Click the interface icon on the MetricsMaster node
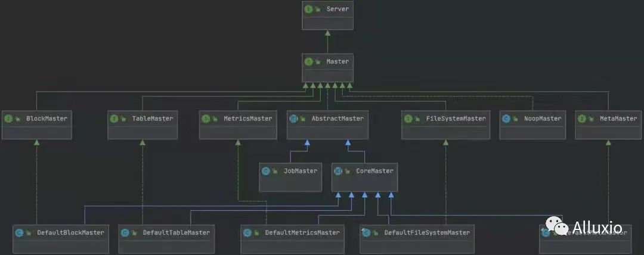 tap(206, 119)
